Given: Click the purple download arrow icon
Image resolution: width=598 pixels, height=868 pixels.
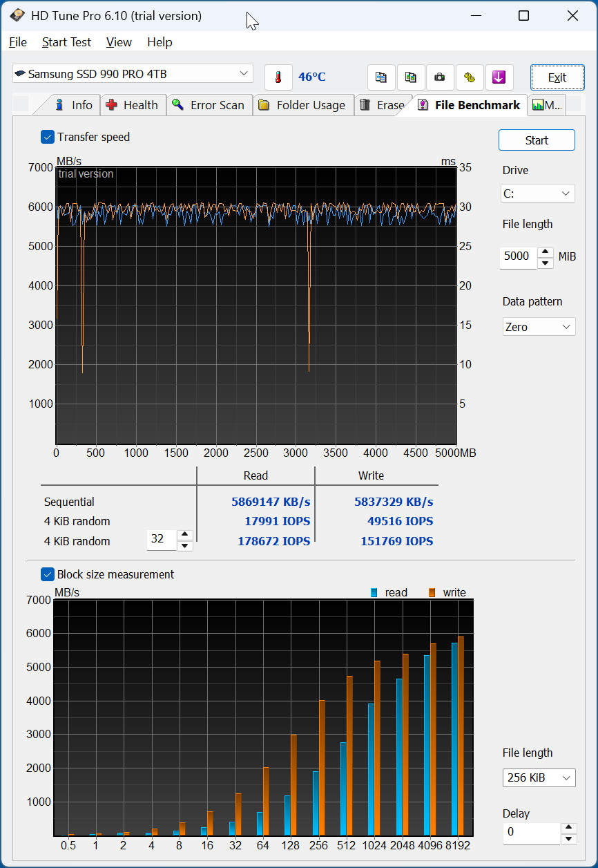Looking at the screenshot, I should pyautogui.click(x=499, y=77).
